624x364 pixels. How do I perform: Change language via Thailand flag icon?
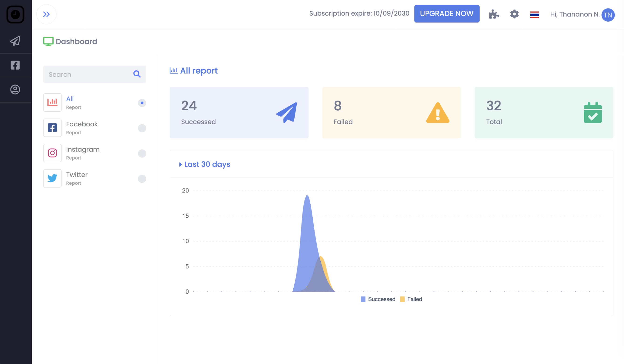click(x=534, y=15)
